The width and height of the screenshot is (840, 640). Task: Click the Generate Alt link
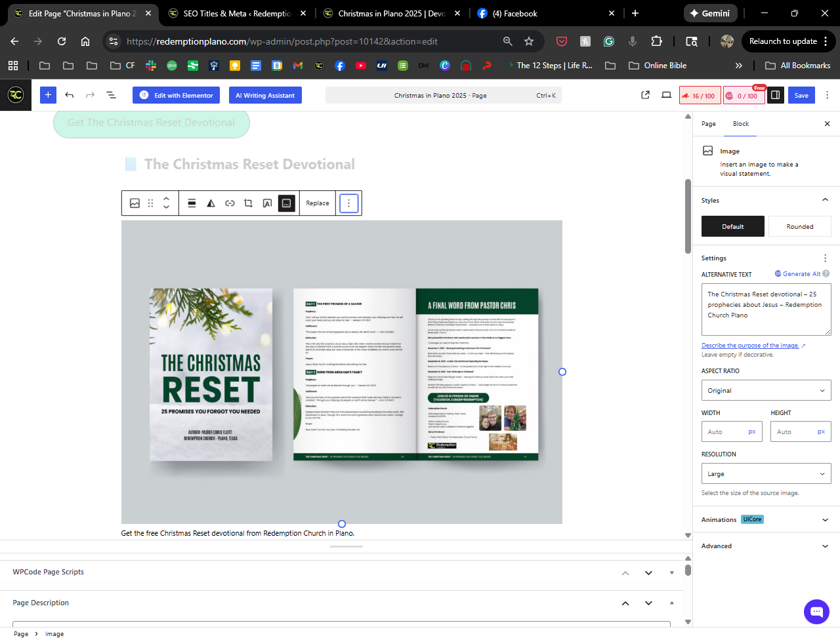pyautogui.click(x=801, y=274)
